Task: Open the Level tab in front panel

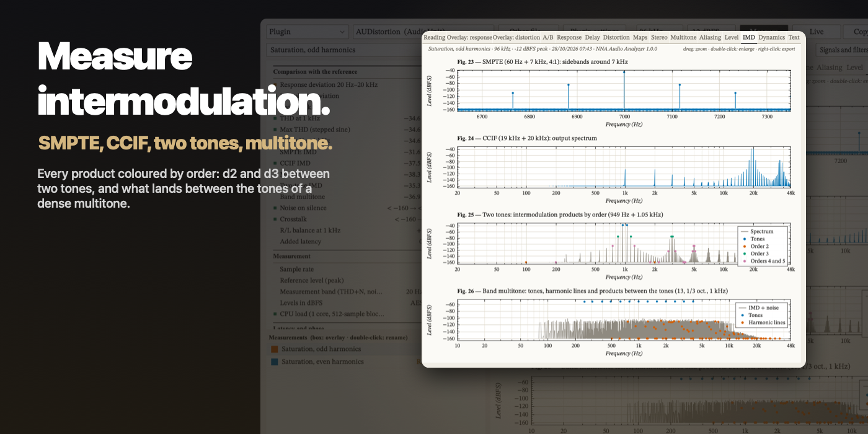Action: pyautogui.click(x=732, y=38)
